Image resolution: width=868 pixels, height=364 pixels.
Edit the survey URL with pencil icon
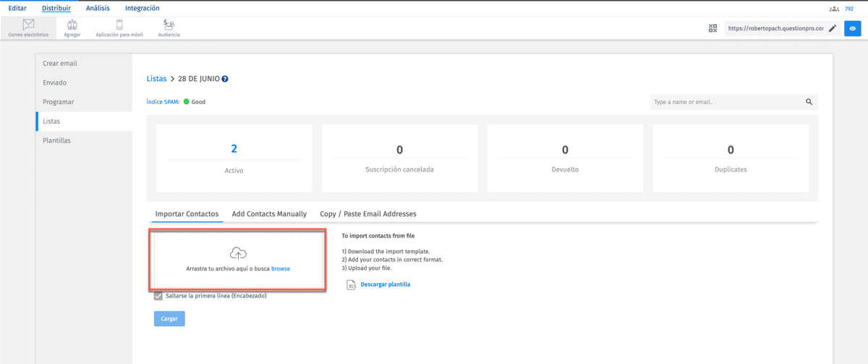click(x=833, y=28)
